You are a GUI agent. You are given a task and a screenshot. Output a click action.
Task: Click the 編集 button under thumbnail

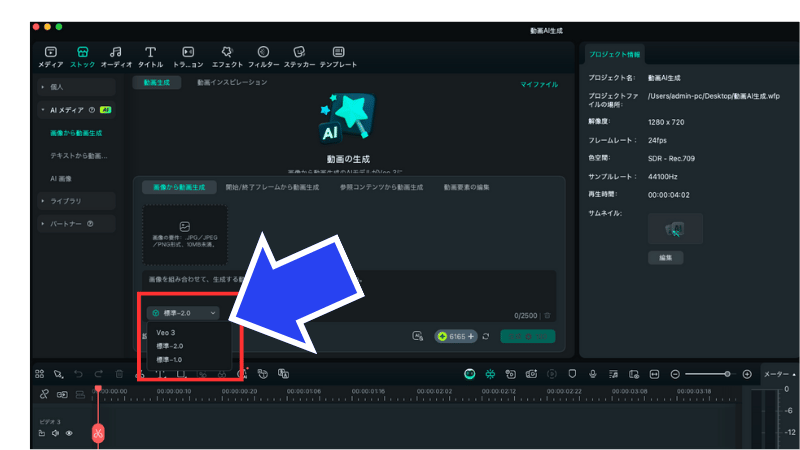click(x=664, y=257)
